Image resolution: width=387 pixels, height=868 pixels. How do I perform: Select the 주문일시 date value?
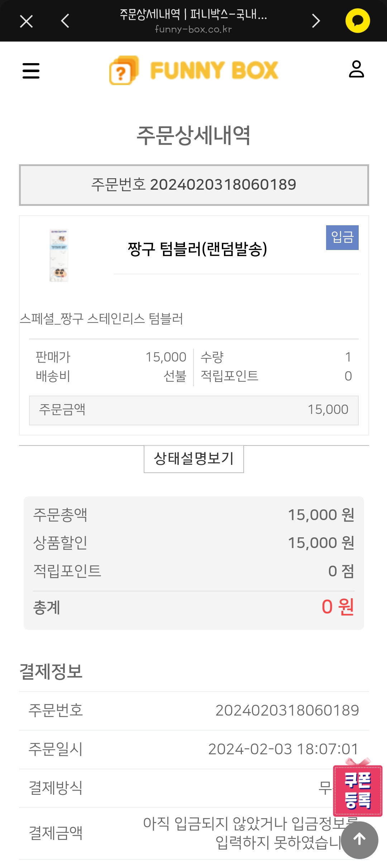pos(283,749)
